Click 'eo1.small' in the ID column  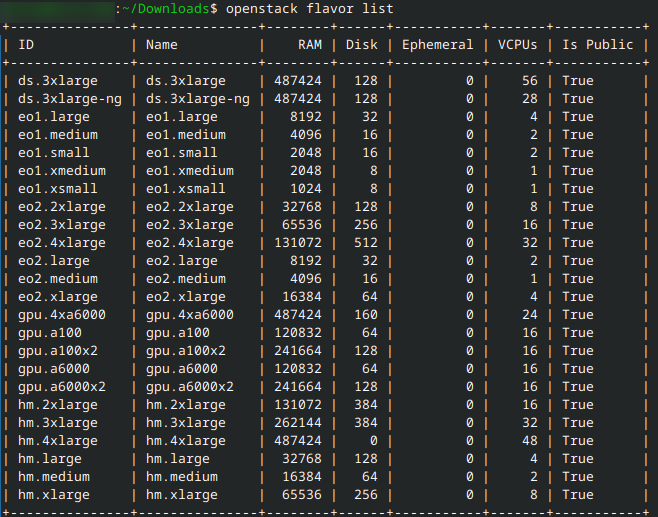click(54, 153)
